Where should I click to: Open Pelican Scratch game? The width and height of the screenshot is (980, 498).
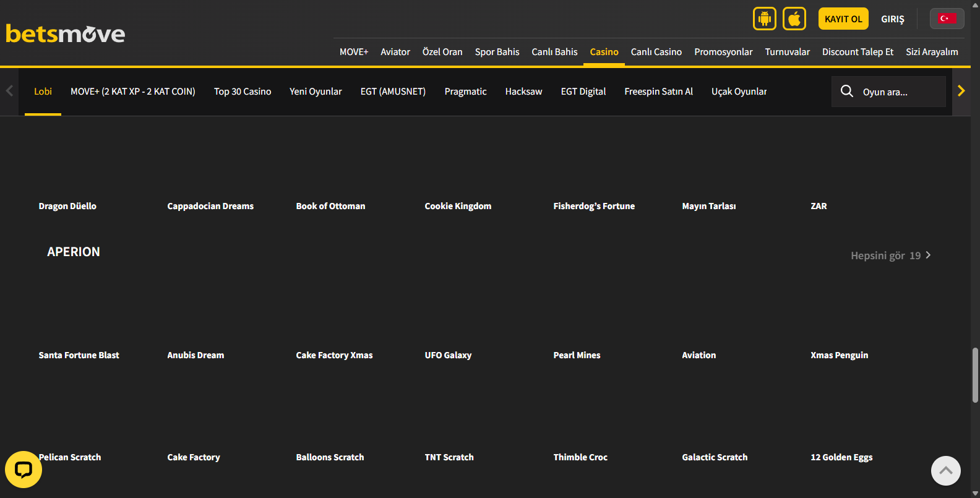pyautogui.click(x=69, y=457)
